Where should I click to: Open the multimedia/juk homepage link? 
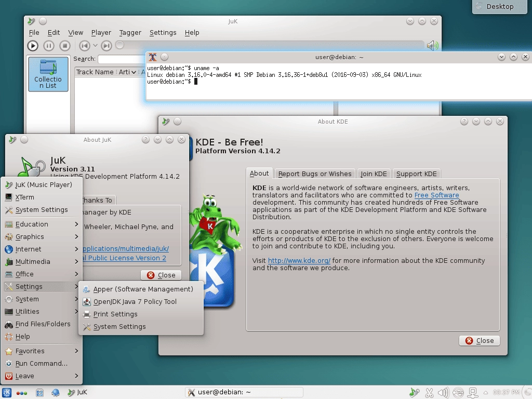[x=126, y=248]
